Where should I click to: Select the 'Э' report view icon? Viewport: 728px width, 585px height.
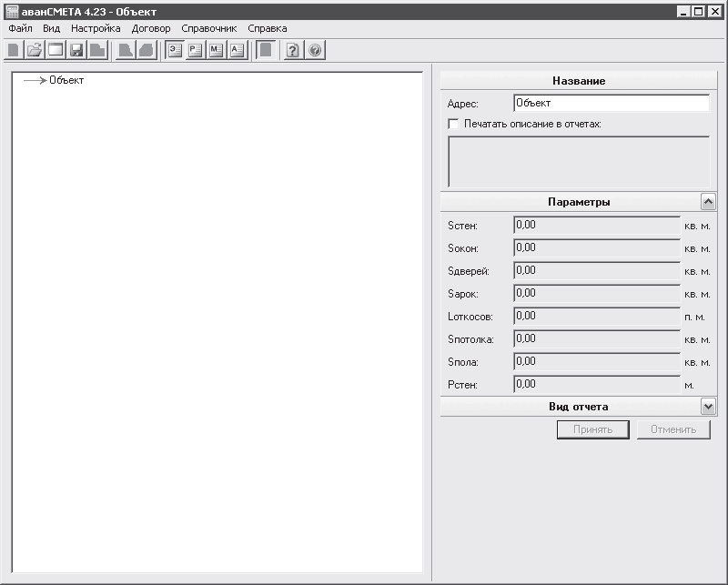pos(175,50)
